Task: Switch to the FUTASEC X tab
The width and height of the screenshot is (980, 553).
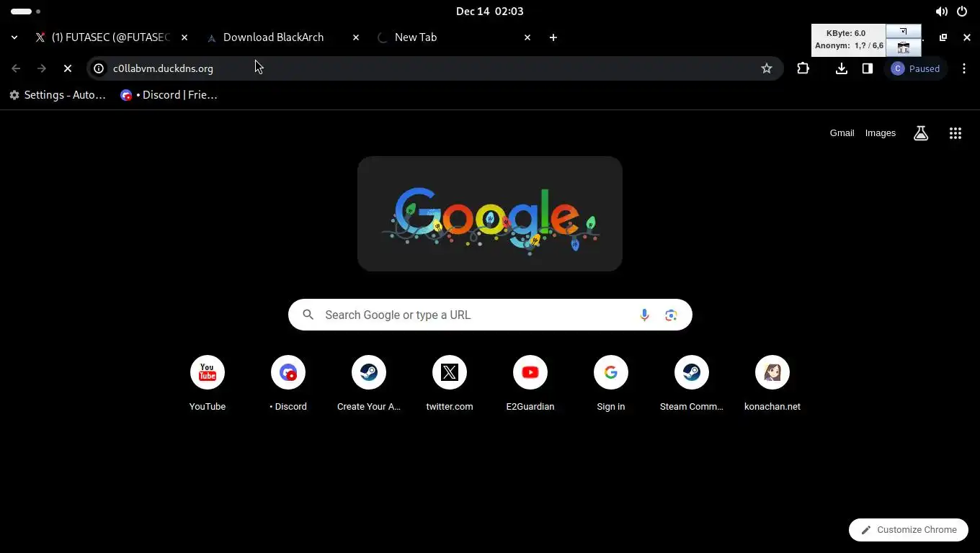Action: pyautogui.click(x=112, y=37)
